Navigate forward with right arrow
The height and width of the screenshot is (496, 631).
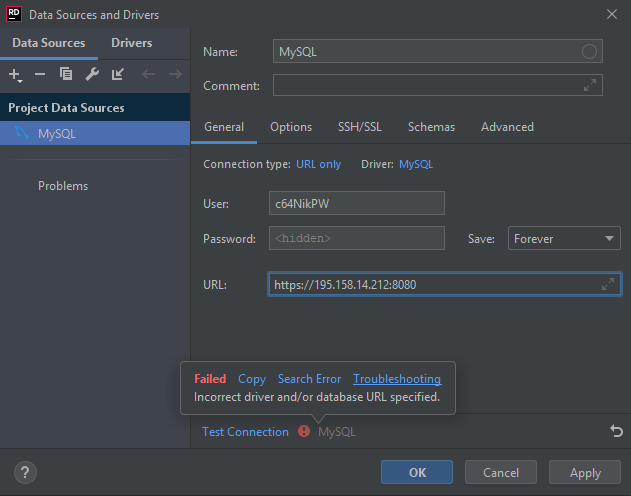[175, 74]
